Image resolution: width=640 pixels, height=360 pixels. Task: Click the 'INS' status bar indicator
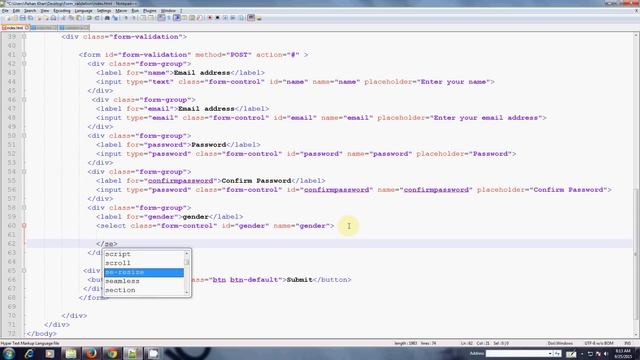coord(628,343)
